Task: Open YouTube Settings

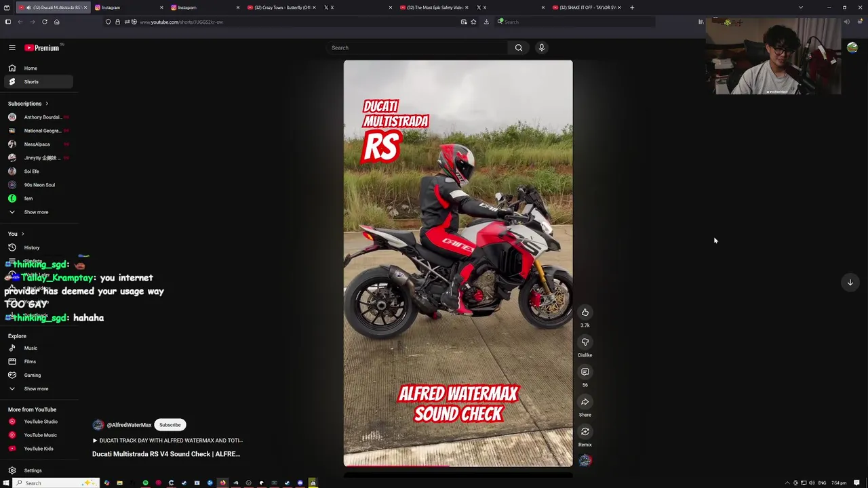Action: pos(39,470)
